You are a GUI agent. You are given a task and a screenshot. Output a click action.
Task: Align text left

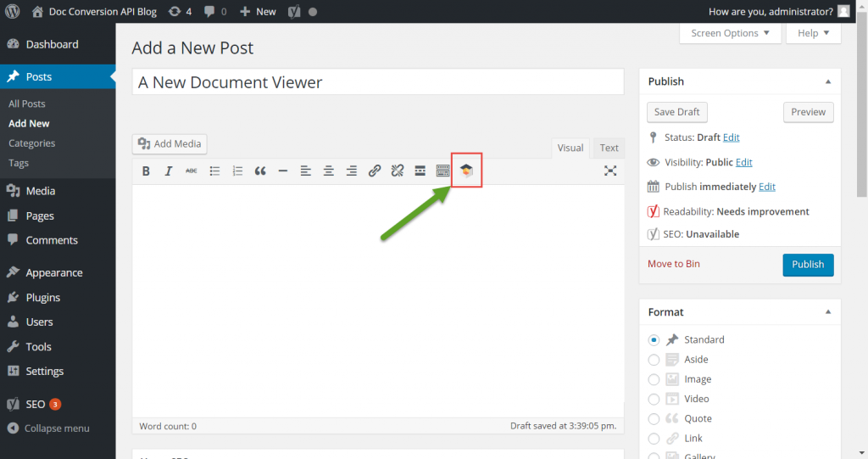tap(305, 171)
